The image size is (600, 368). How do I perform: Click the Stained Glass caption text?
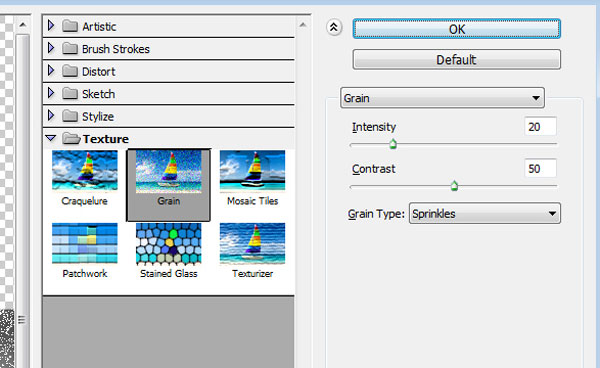coord(168,274)
